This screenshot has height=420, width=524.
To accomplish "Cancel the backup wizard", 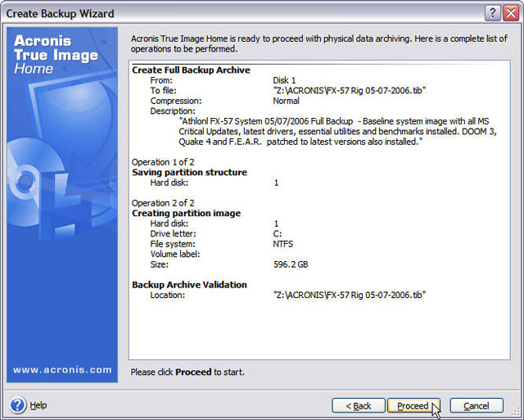I will 477,405.
